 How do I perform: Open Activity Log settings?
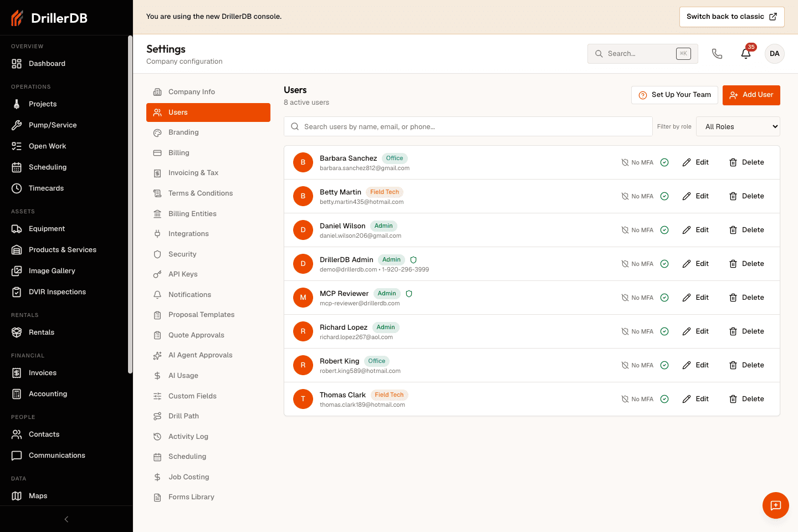coord(208,437)
